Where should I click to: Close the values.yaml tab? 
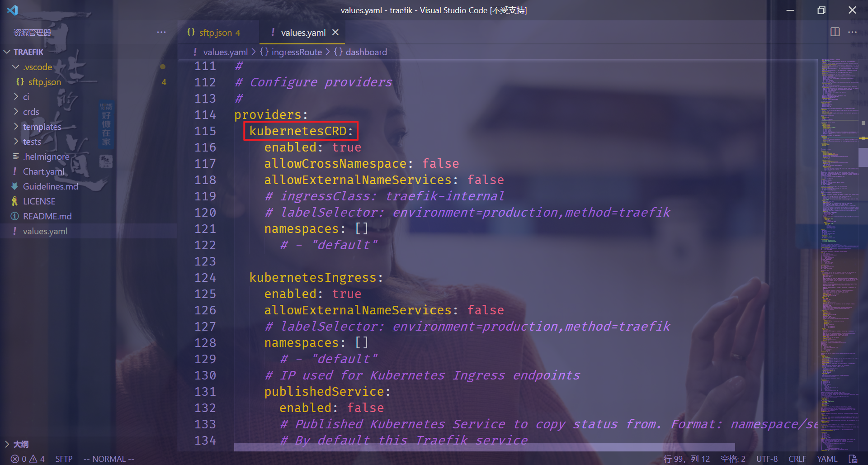pyautogui.click(x=335, y=32)
